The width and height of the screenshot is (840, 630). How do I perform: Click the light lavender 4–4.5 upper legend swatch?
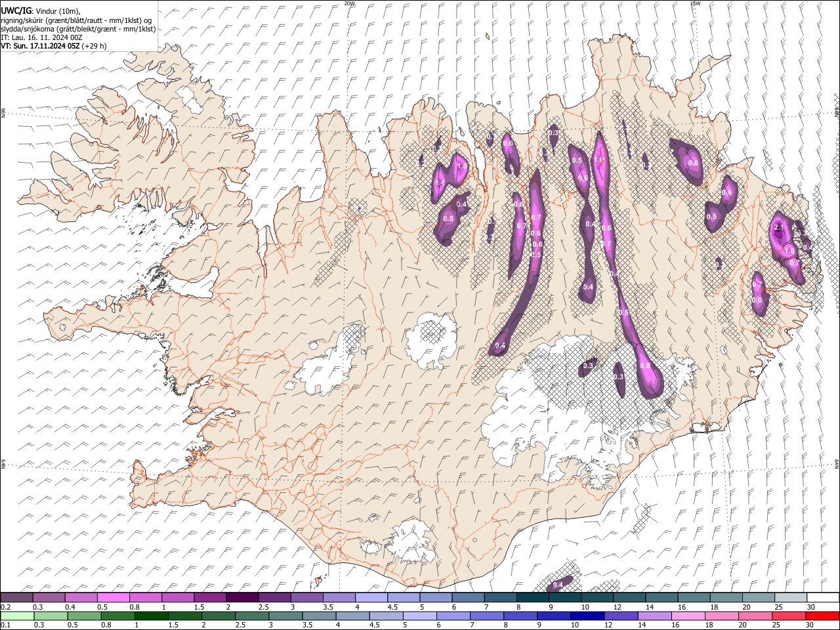pyautogui.click(x=371, y=598)
